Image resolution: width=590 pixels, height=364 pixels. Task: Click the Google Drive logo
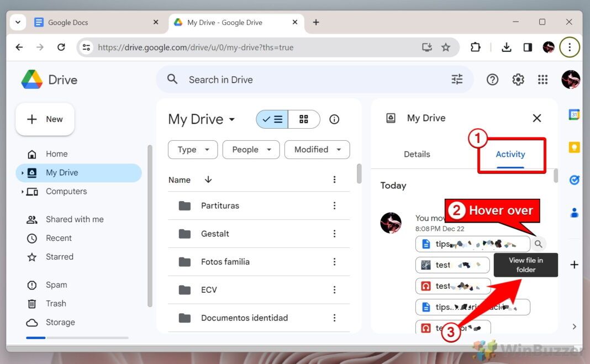point(49,80)
